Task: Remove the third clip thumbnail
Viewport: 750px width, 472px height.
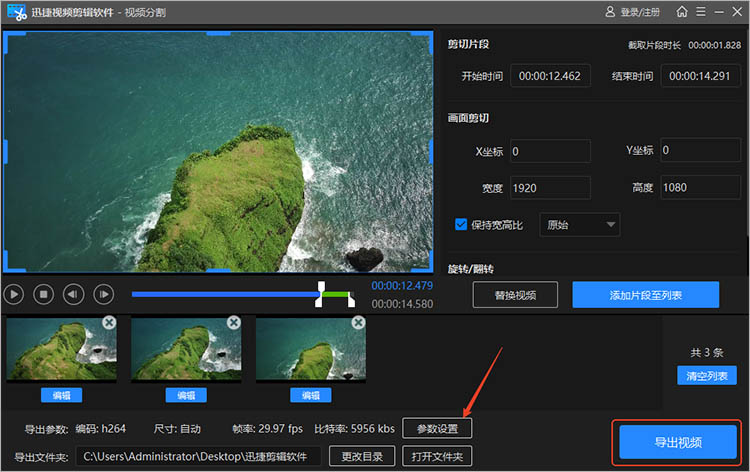Action: 358,322
